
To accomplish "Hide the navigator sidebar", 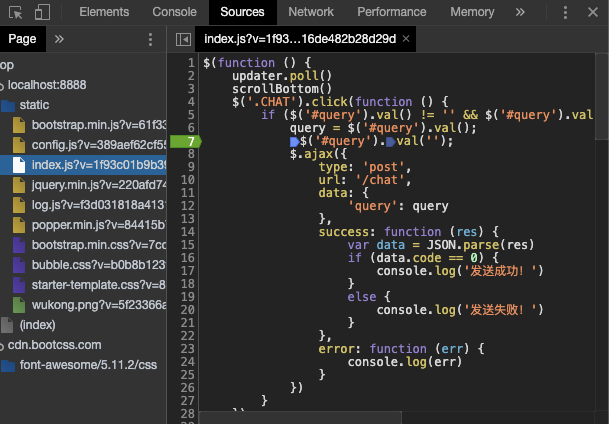I will click(x=183, y=39).
